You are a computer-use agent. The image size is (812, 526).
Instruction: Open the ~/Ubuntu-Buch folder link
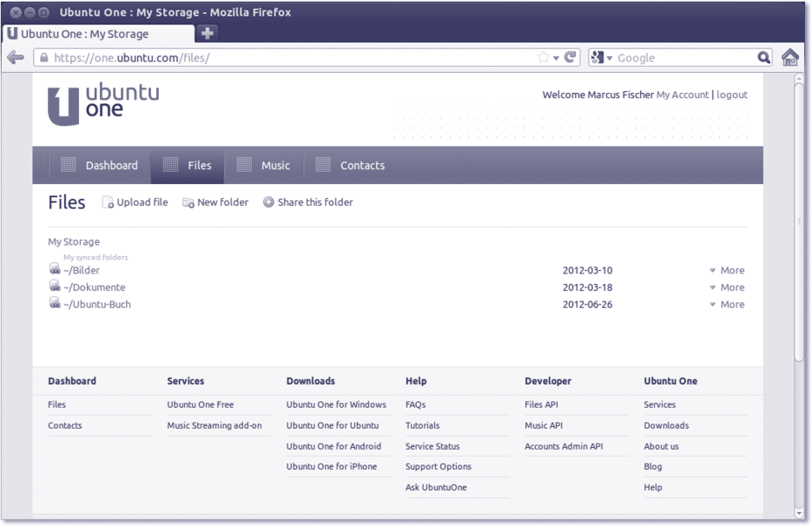tap(96, 305)
